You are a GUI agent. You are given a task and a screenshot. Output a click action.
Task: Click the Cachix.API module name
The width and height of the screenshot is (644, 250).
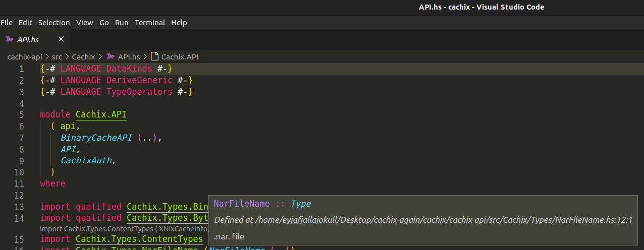[x=101, y=114]
